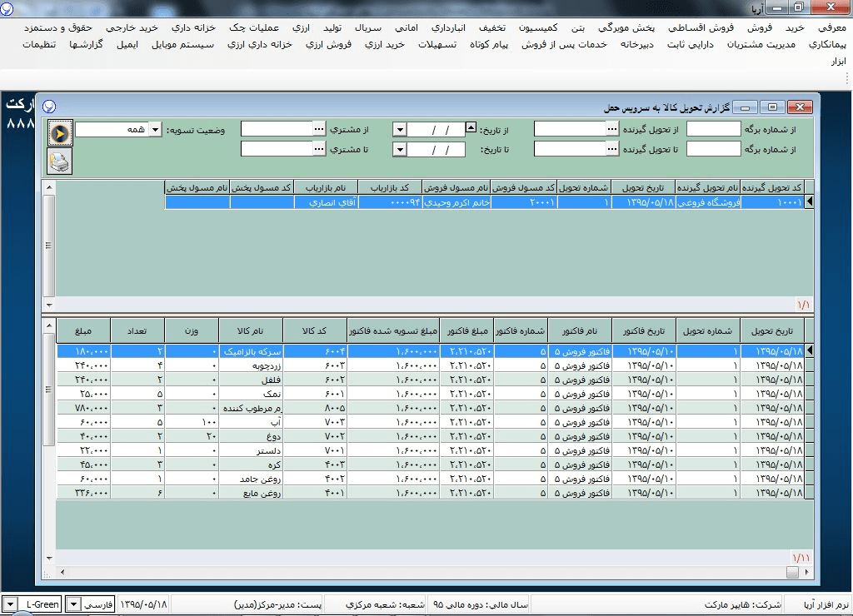This screenshot has width=853, height=616.
Task: Expand the وضعیت تسویه dropdown
Action: [155, 130]
